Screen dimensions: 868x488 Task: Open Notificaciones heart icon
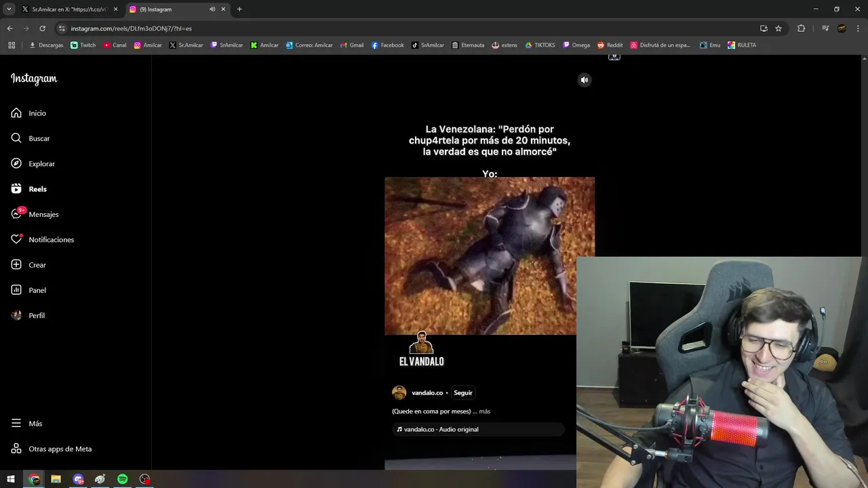pyautogui.click(x=16, y=239)
